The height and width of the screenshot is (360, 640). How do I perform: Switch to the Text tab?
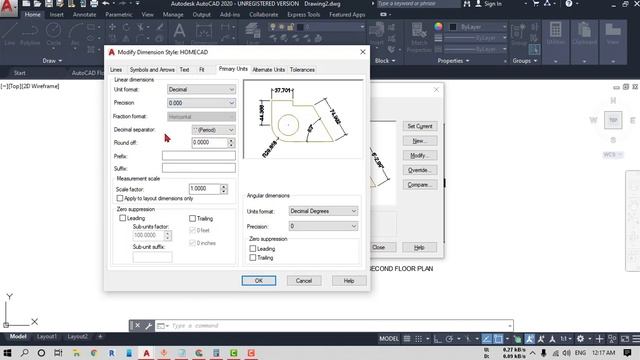[x=184, y=70]
